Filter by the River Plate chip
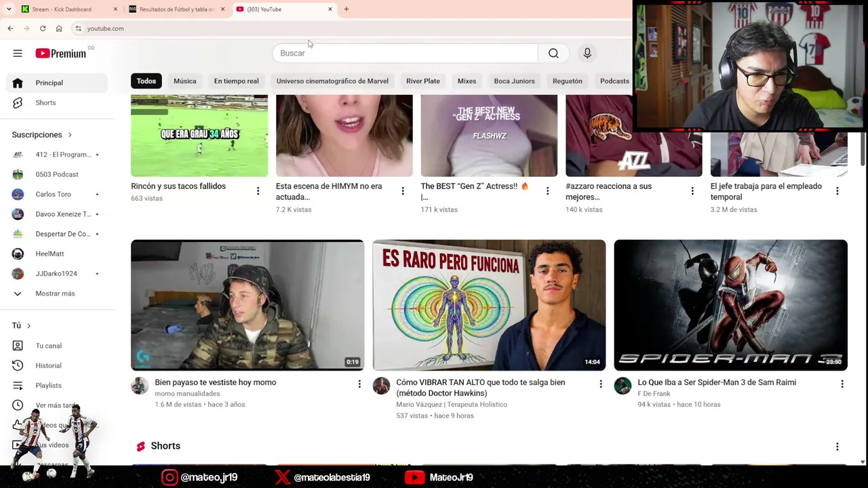The image size is (868, 488). click(x=423, y=81)
